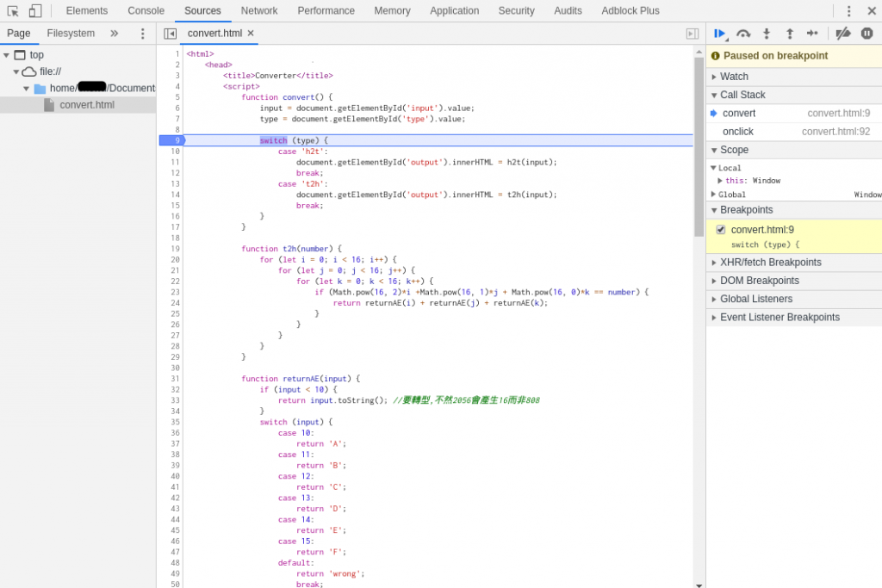Step out of current function

(x=789, y=34)
